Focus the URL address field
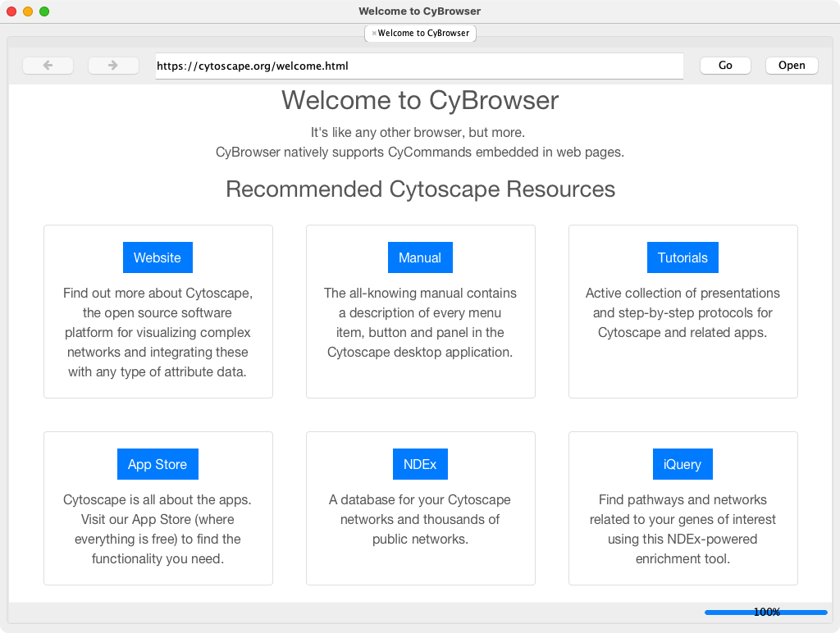 pyautogui.click(x=418, y=66)
